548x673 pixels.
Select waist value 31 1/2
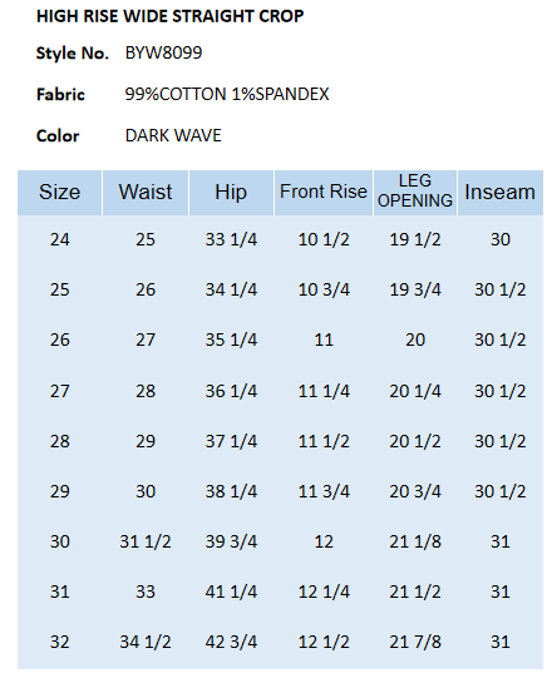(x=145, y=542)
